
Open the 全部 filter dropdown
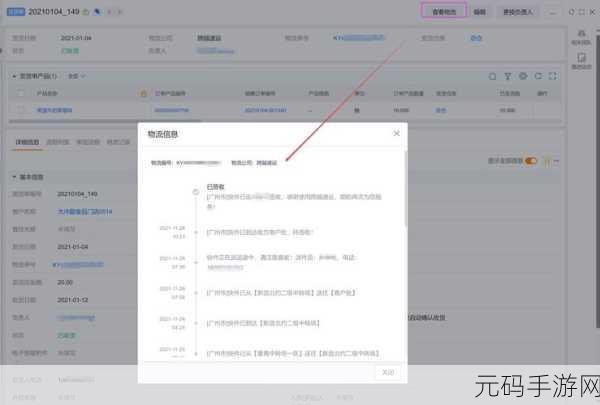pos(77,76)
